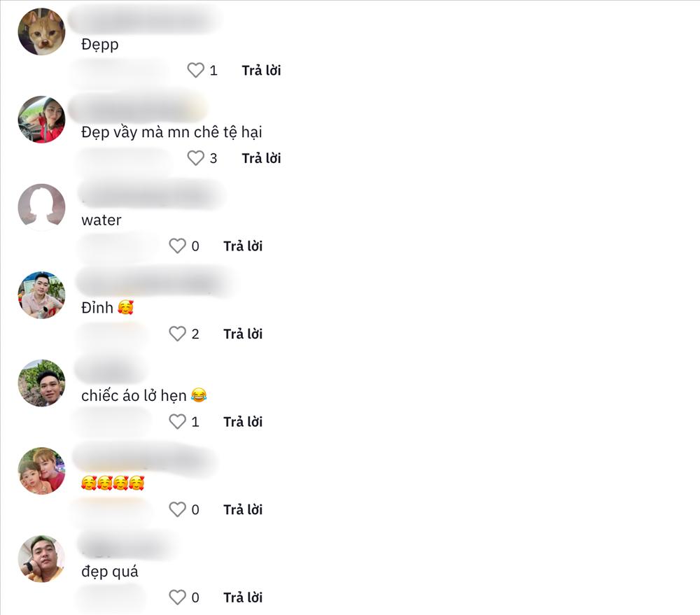Reply to "chiếc áo lở hẹn" comment
Viewport: 700px width, 615px height.
(243, 422)
